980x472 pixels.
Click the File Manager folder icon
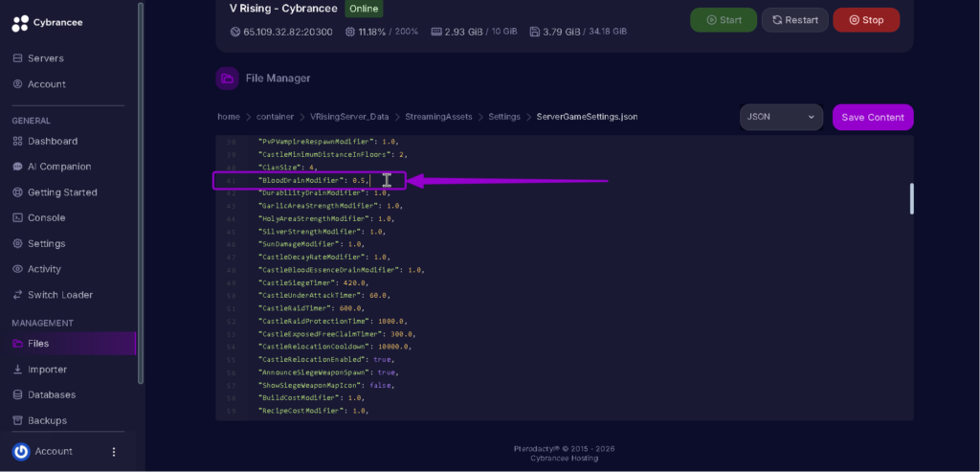[227, 79]
